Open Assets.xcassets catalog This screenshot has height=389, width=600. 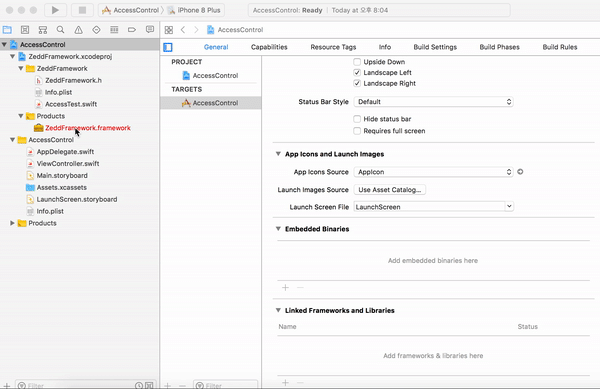pyautogui.click(x=62, y=187)
